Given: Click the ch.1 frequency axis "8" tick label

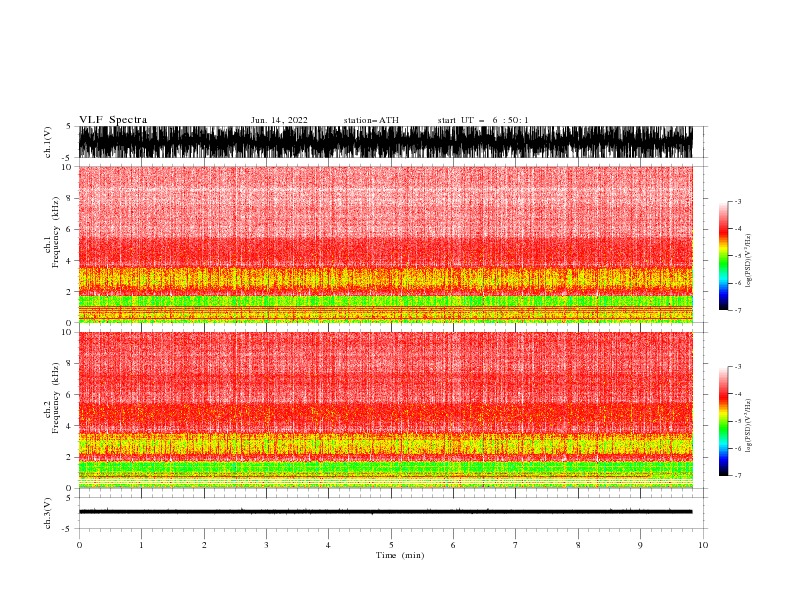Looking at the screenshot, I should [x=69, y=198].
